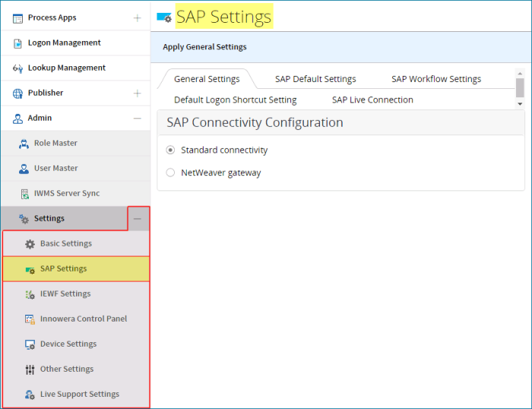Click the IWMS Server Sync icon
The width and height of the screenshot is (532, 409).
pyautogui.click(x=25, y=194)
